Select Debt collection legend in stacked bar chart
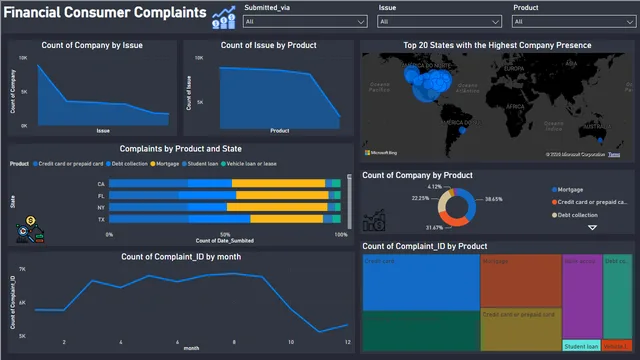This screenshot has height=360, width=640. (127, 164)
